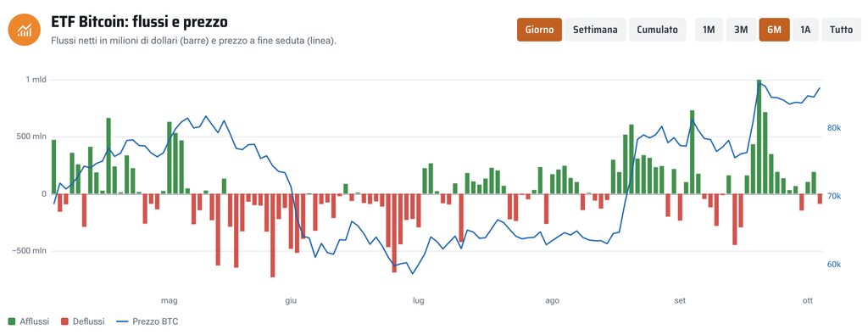Show the Cumulato flows view
868x335 pixels.
[657, 30]
